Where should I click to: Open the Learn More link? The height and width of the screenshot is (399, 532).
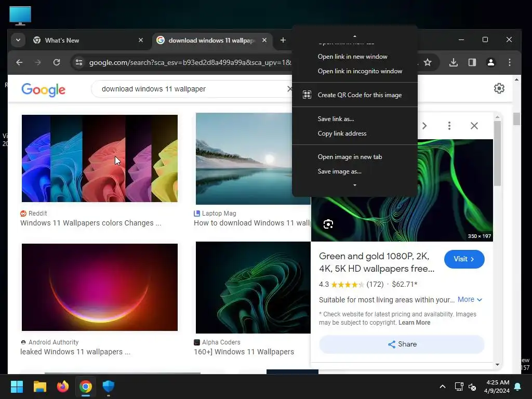(x=414, y=323)
